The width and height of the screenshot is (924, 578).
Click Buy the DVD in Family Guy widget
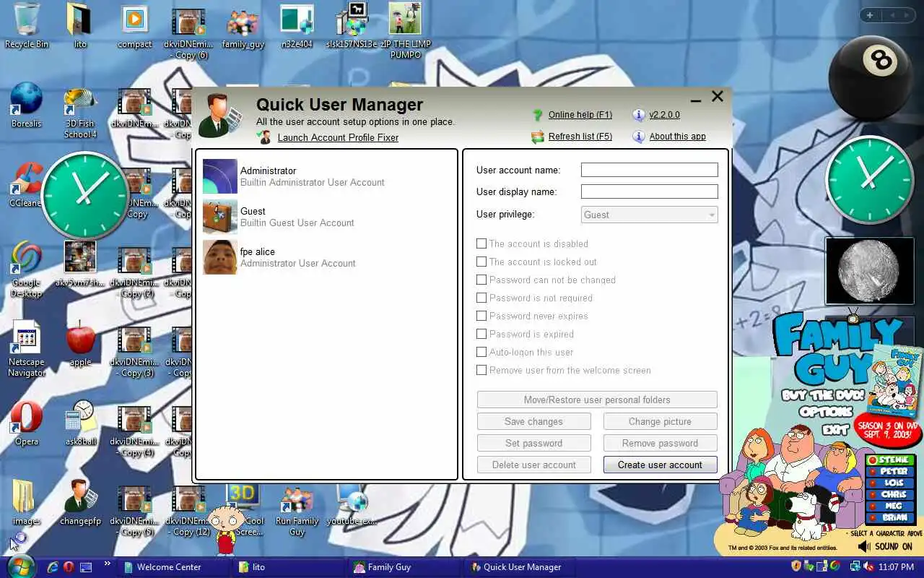coord(823,395)
